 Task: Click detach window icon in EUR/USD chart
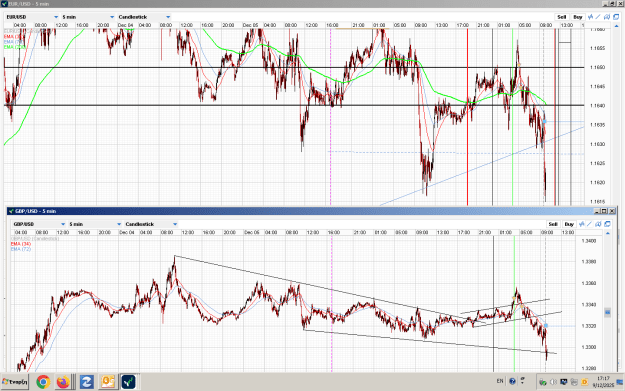tap(616, 17)
